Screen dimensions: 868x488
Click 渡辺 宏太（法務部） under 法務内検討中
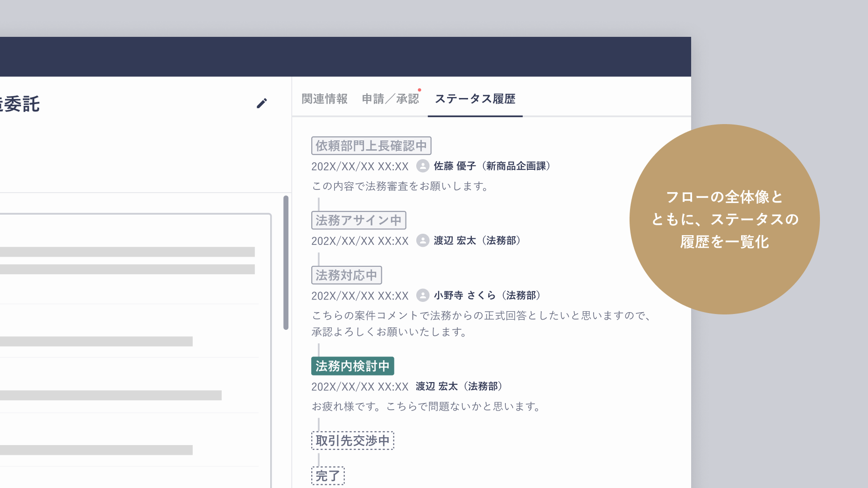tap(459, 386)
